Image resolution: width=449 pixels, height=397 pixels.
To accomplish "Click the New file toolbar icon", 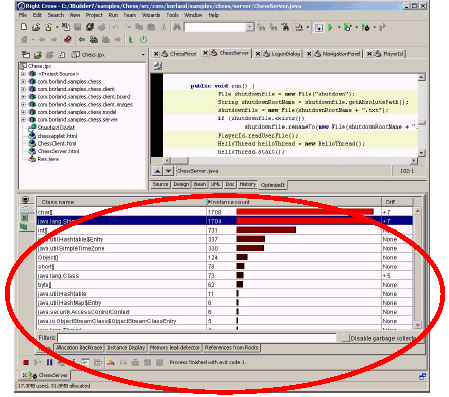I will point(24,27).
